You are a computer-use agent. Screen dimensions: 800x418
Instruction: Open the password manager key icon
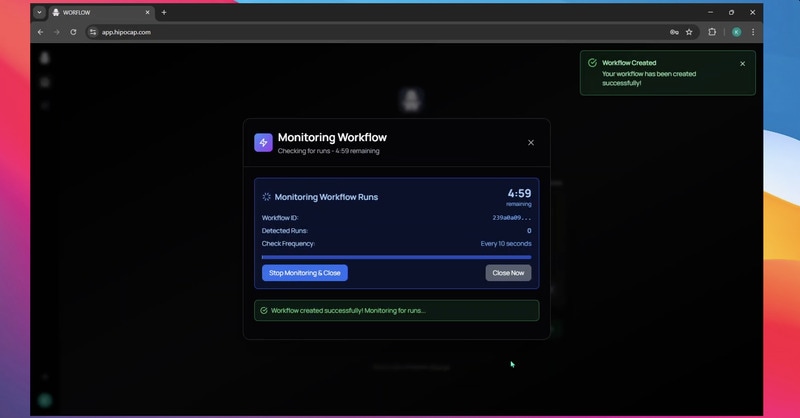pos(674,32)
